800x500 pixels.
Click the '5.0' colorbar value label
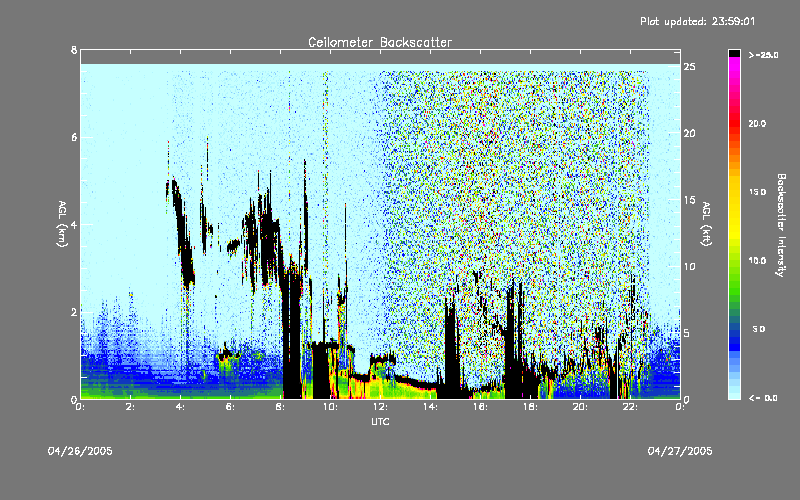(759, 329)
